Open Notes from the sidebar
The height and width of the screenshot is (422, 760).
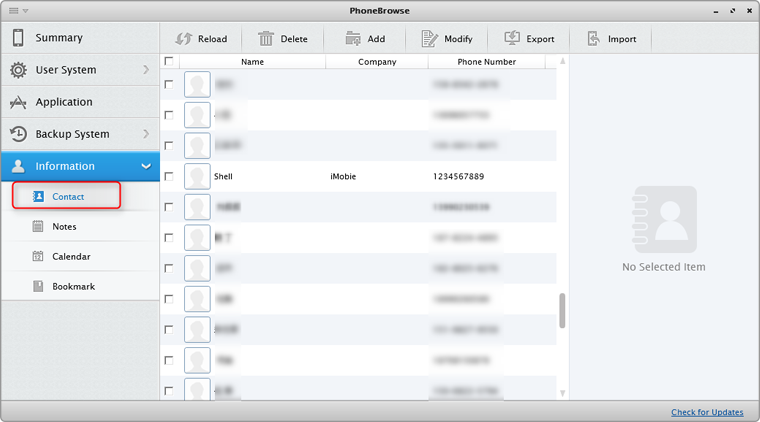pyautogui.click(x=64, y=227)
